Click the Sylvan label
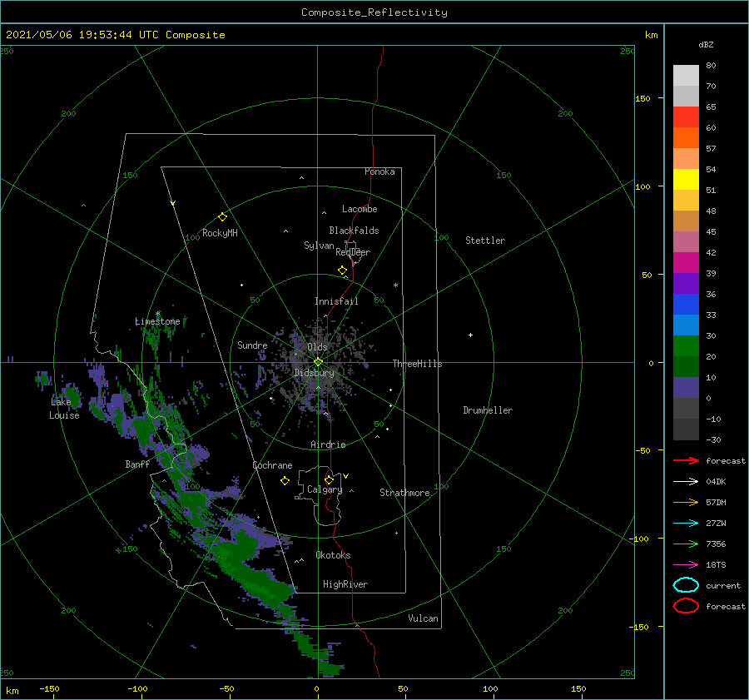 tap(319, 246)
